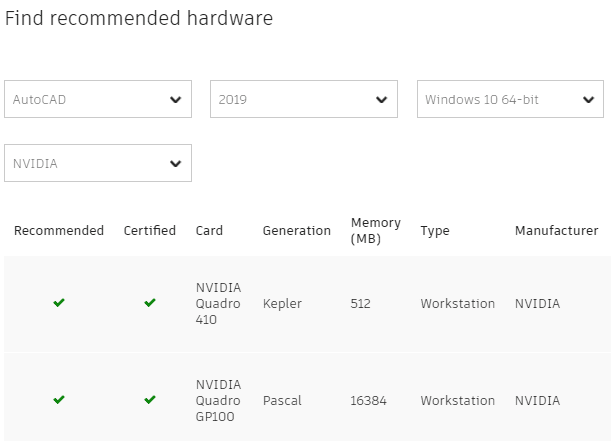Click the Kepler generation cell
The image size is (611, 441).
coord(282,304)
